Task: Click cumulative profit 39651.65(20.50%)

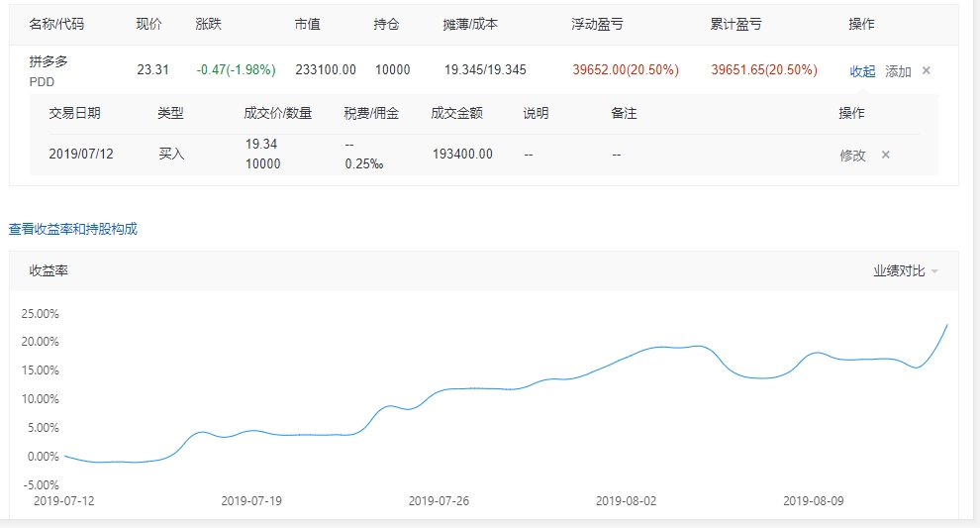Action: tap(764, 69)
